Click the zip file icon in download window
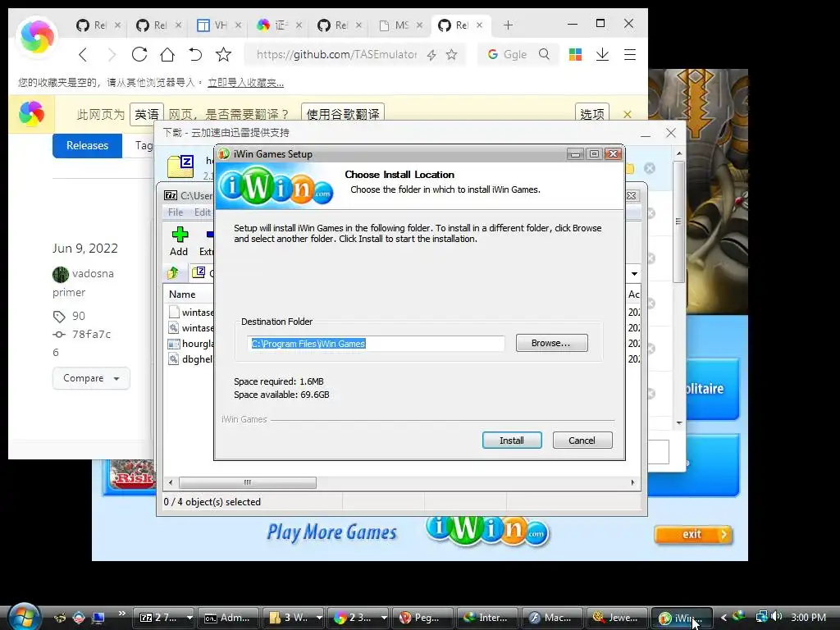Viewport: 840px width, 630px height. (x=180, y=167)
